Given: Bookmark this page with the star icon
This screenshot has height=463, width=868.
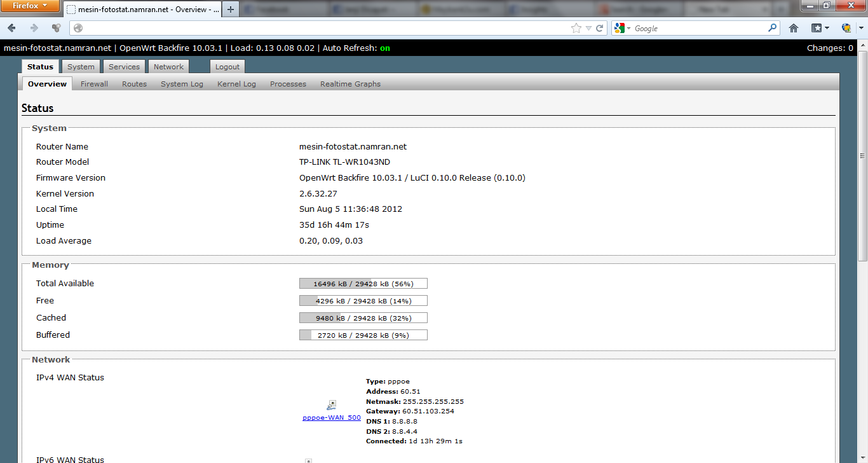Looking at the screenshot, I should click(576, 28).
